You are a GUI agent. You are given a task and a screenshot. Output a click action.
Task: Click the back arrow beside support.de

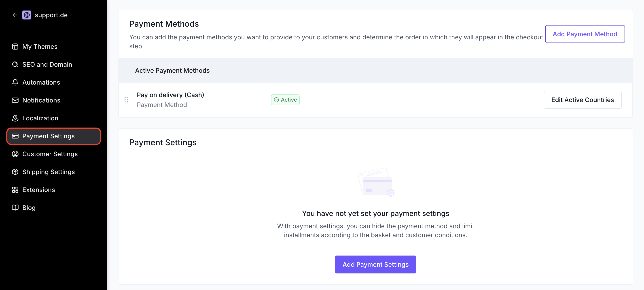click(x=15, y=15)
